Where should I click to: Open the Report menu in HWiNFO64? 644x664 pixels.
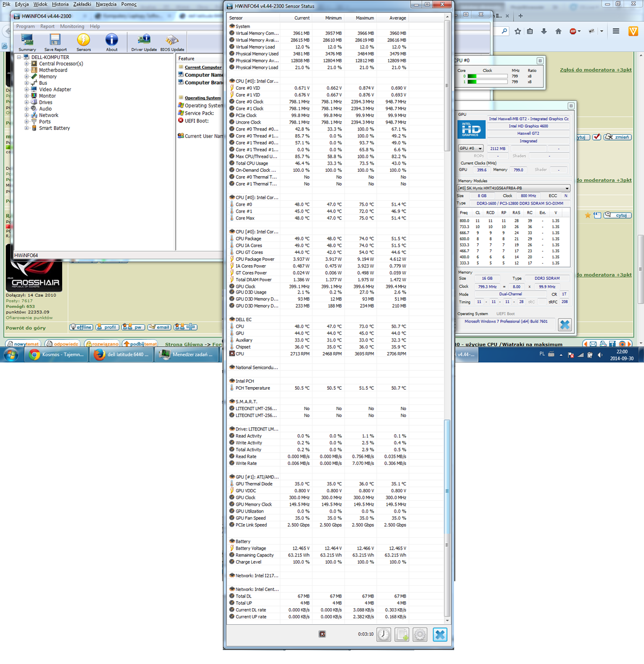click(x=47, y=26)
